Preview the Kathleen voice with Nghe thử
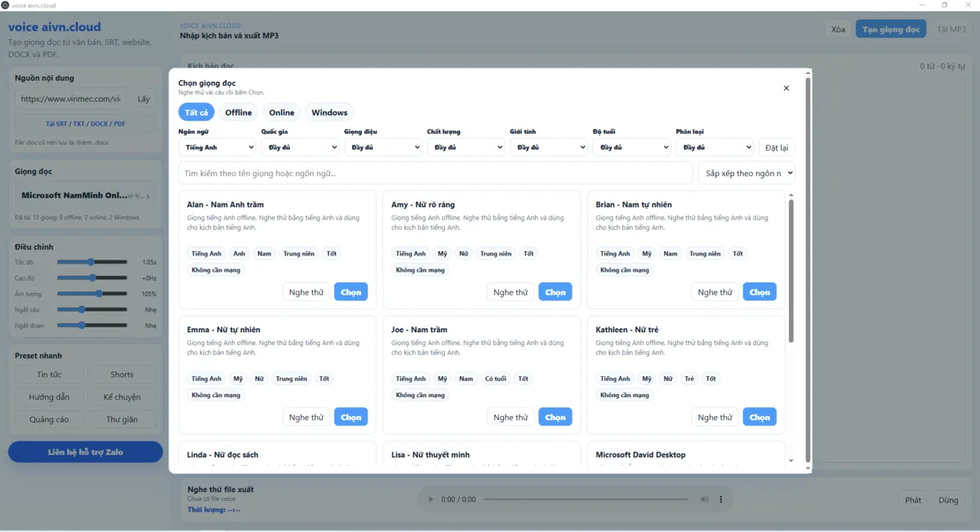This screenshot has width=980, height=532. (715, 417)
